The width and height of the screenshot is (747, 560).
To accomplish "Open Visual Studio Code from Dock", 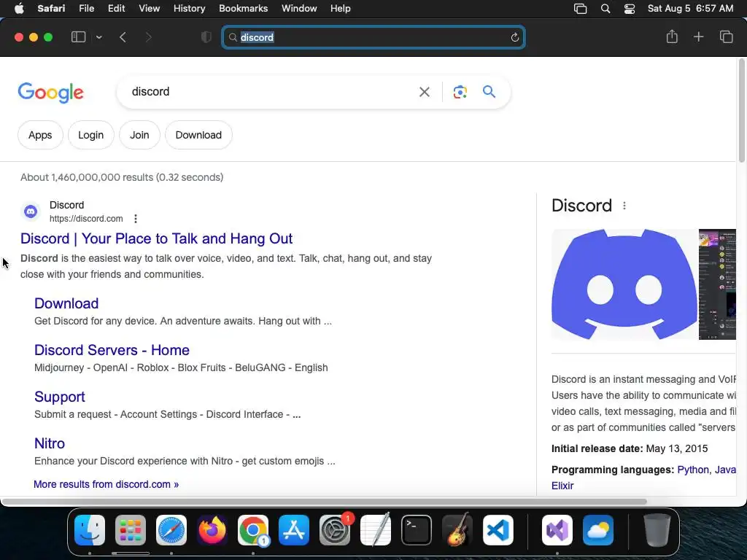I will 498,530.
